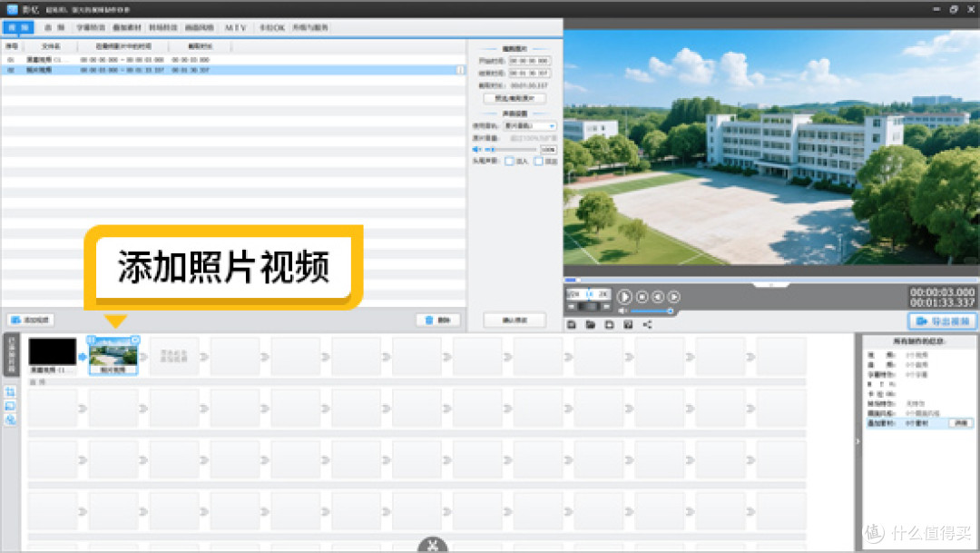
Task: Click the 确认修改 button
Action: [514, 320]
